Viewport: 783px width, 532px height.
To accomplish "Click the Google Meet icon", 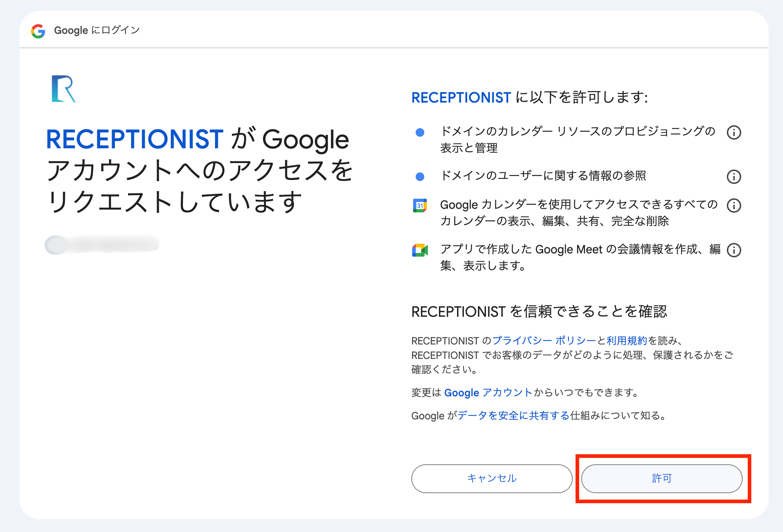I will pyautogui.click(x=420, y=250).
